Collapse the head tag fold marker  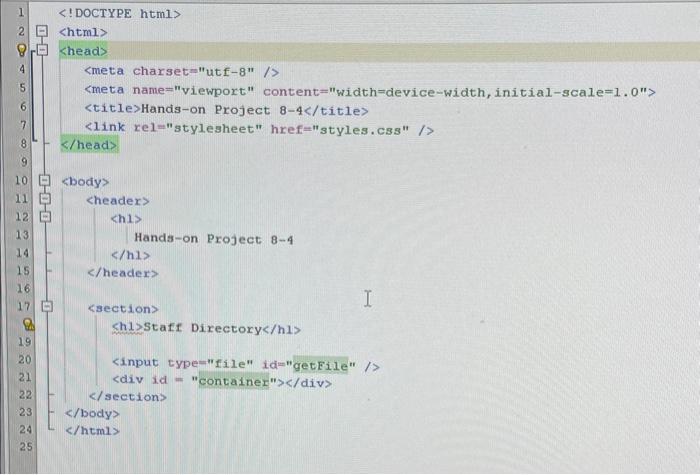(42, 49)
